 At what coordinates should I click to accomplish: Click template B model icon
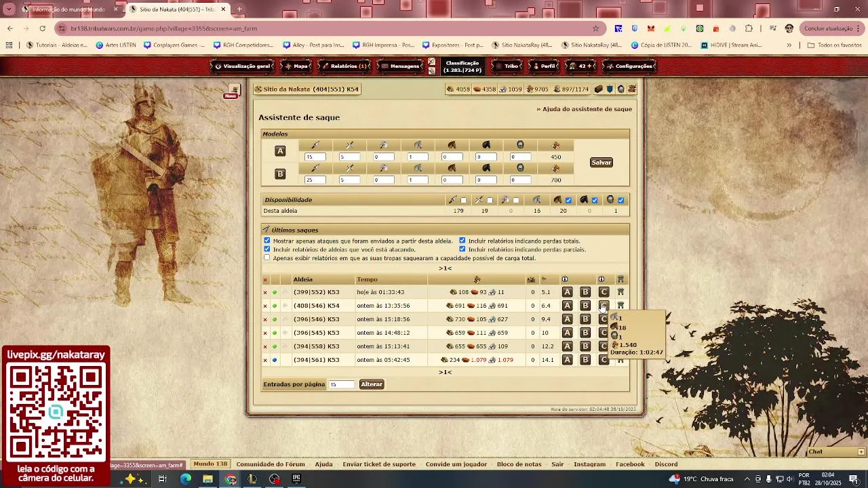click(280, 174)
